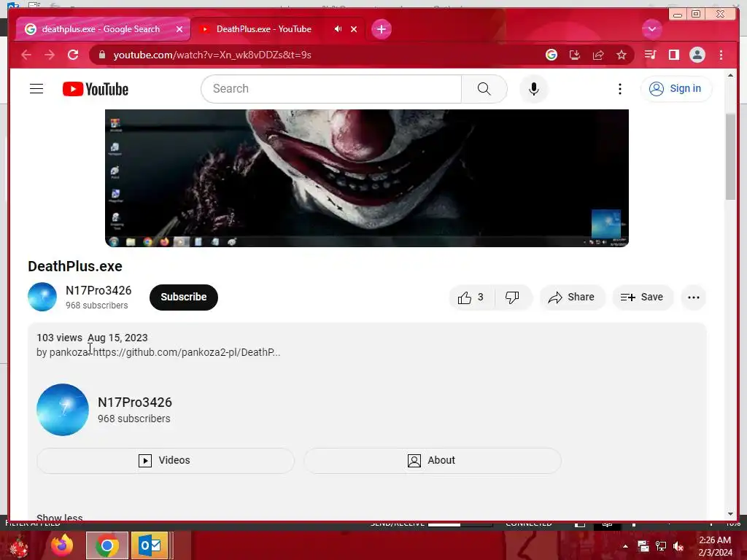Mute the DeathPlus.exe YouTube tab audio

338,29
